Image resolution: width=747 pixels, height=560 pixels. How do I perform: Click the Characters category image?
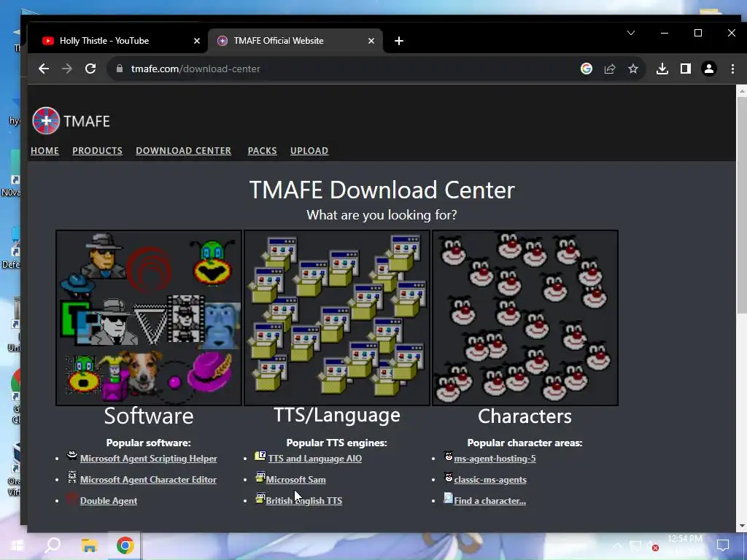[x=525, y=318]
